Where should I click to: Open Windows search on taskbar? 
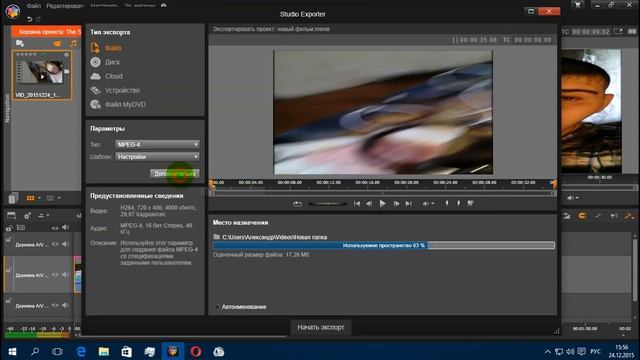[x=35, y=351]
